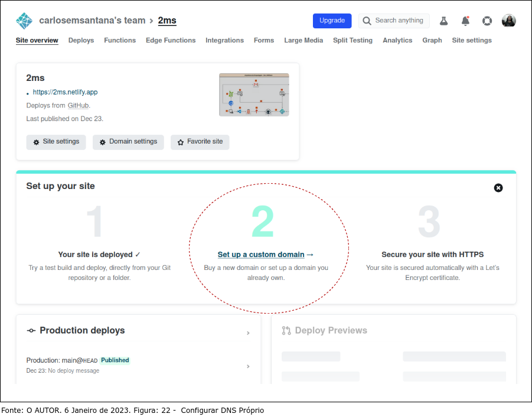Go to carlosemsantana's team breadcrumb
The image size is (532, 420).
click(92, 20)
